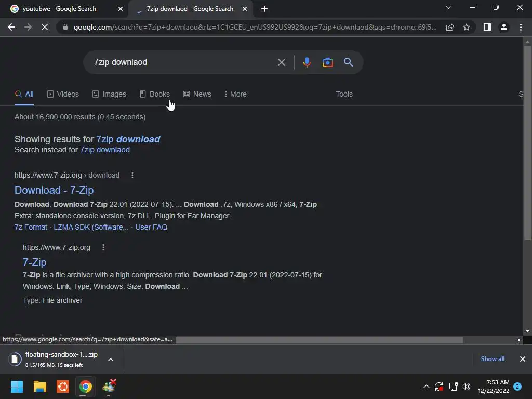Open Download - 7-Zip result
Image resolution: width=532 pixels, height=399 pixels.
[54, 190]
